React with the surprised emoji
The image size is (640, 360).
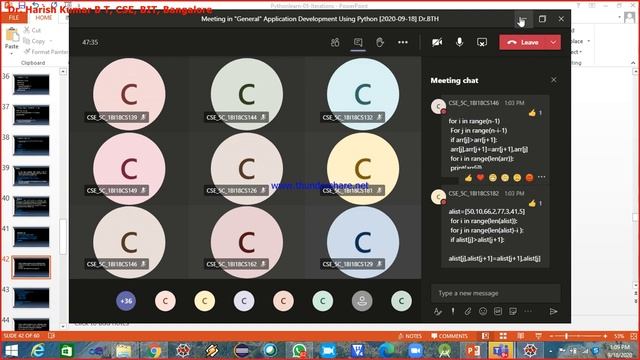pos(505,178)
